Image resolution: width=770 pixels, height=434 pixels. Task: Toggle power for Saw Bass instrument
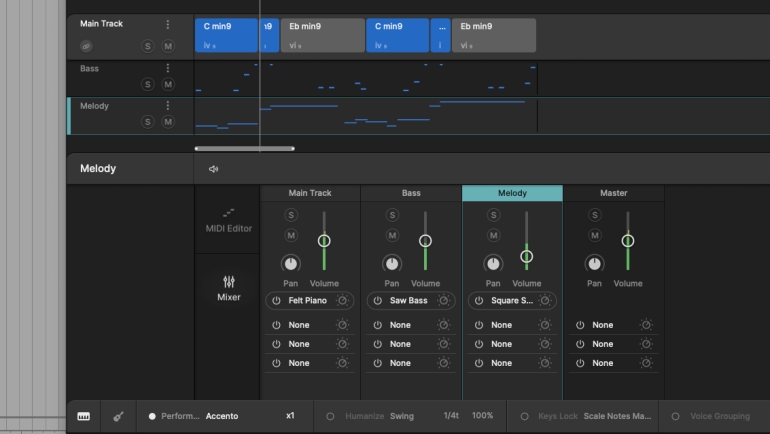coord(378,300)
